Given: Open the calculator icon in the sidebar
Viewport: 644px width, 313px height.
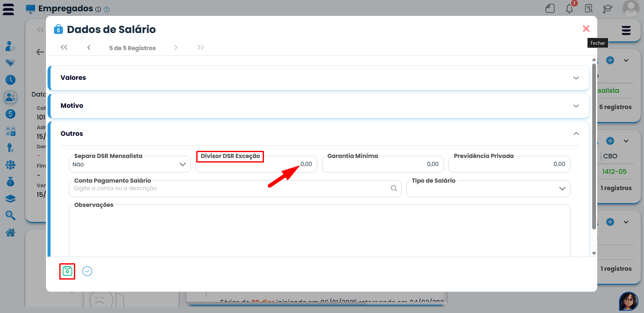Looking at the screenshot, I should point(10,131).
